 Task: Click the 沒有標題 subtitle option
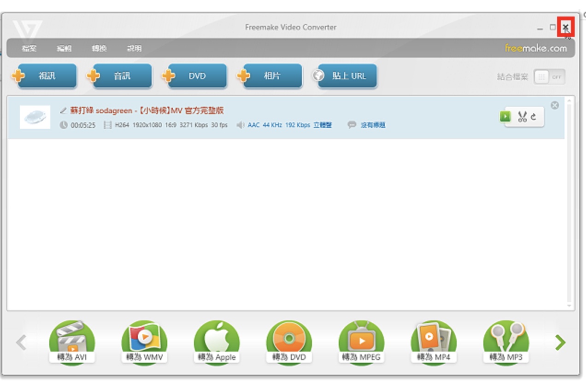coord(373,125)
